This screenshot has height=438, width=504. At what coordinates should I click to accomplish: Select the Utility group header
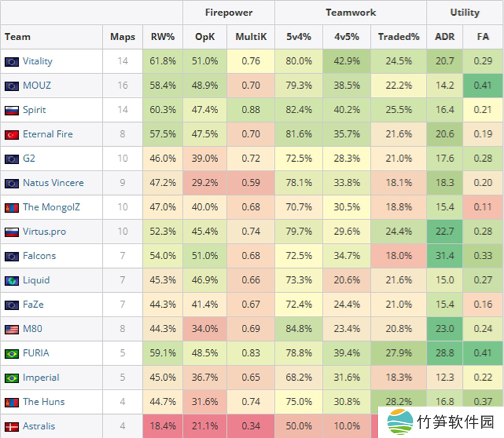(x=464, y=13)
